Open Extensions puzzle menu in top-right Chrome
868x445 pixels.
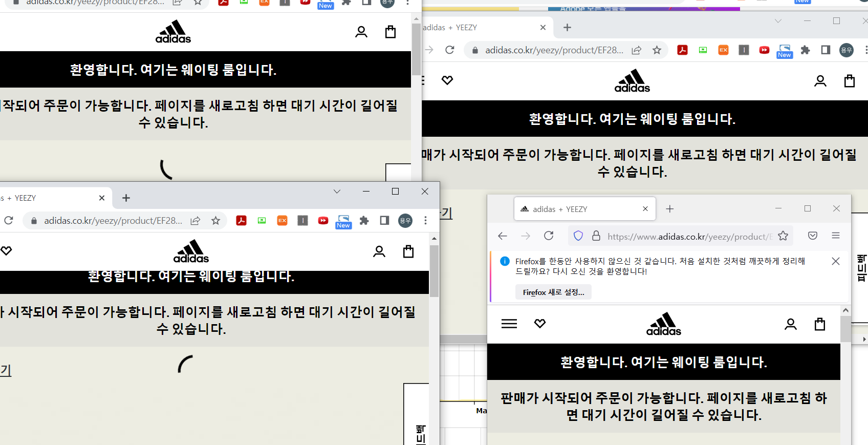point(805,50)
